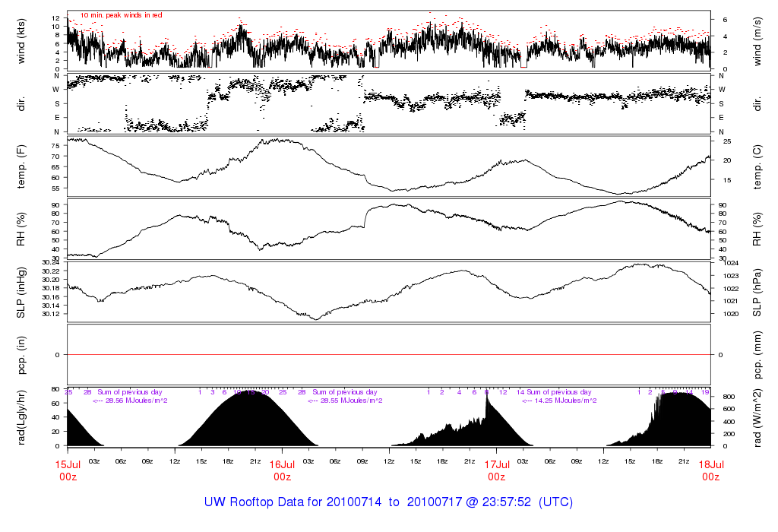
Task: Click the 'SLP (hPa)' axis label
Action: point(757,293)
